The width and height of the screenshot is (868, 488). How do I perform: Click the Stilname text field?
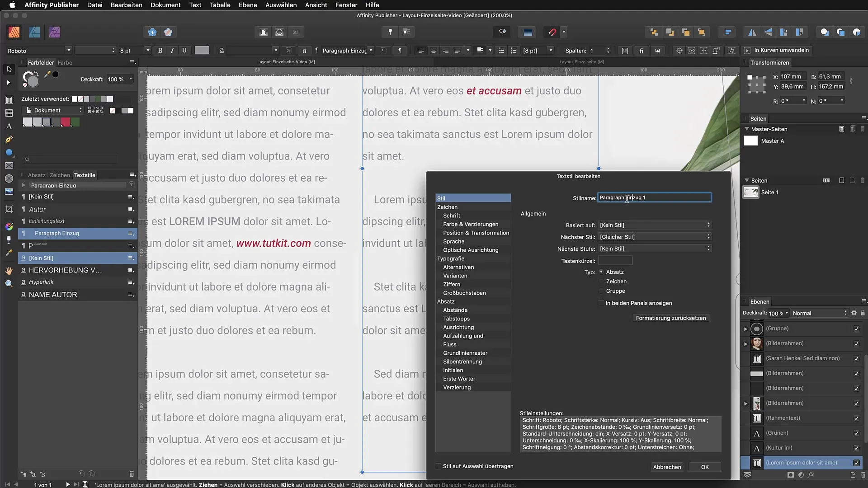click(x=654, y=197)
